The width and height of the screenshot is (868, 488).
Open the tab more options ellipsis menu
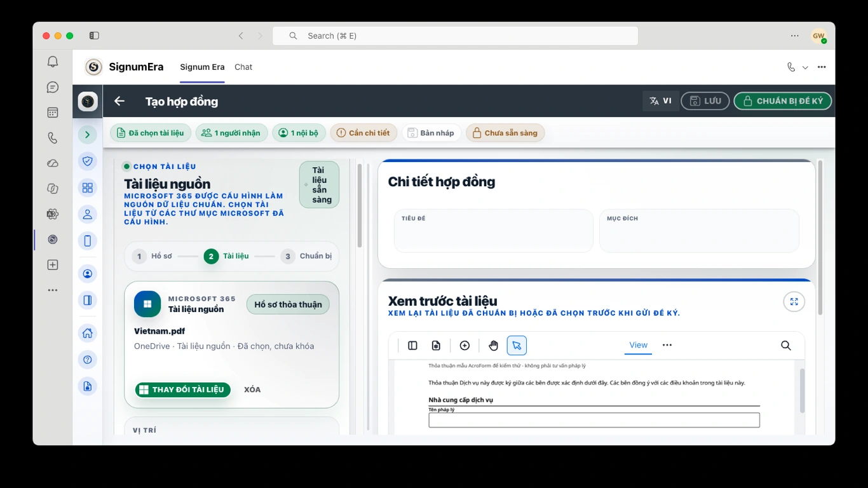click(x=822, y=67)
